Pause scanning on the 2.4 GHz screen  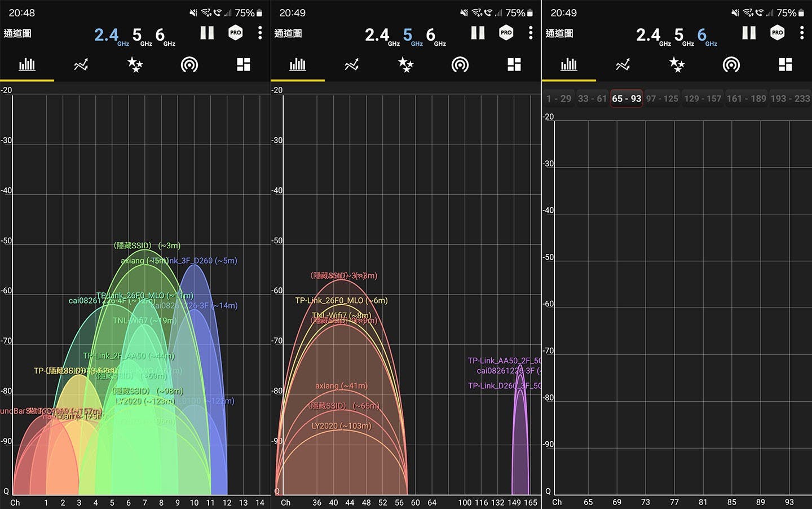click(x=207, y=33)
